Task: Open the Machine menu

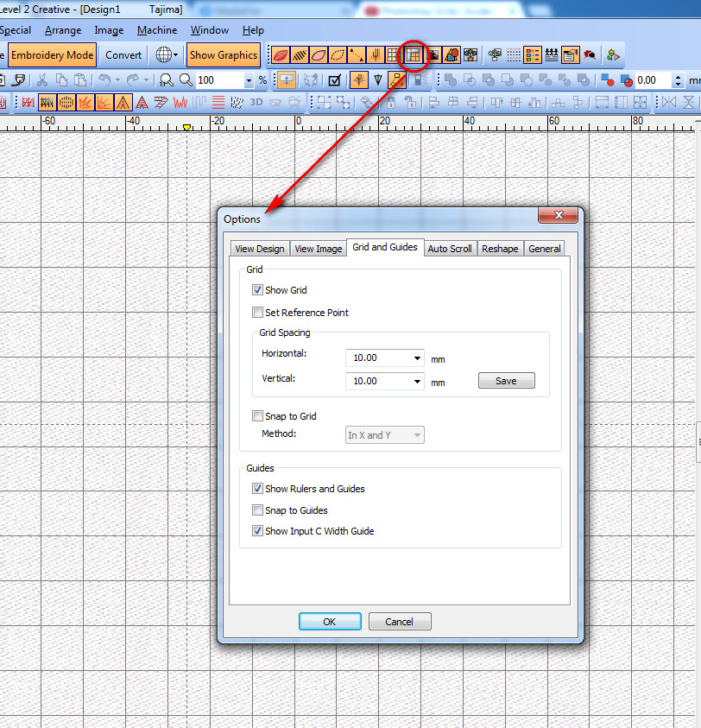Action: [x=157, y=30]
